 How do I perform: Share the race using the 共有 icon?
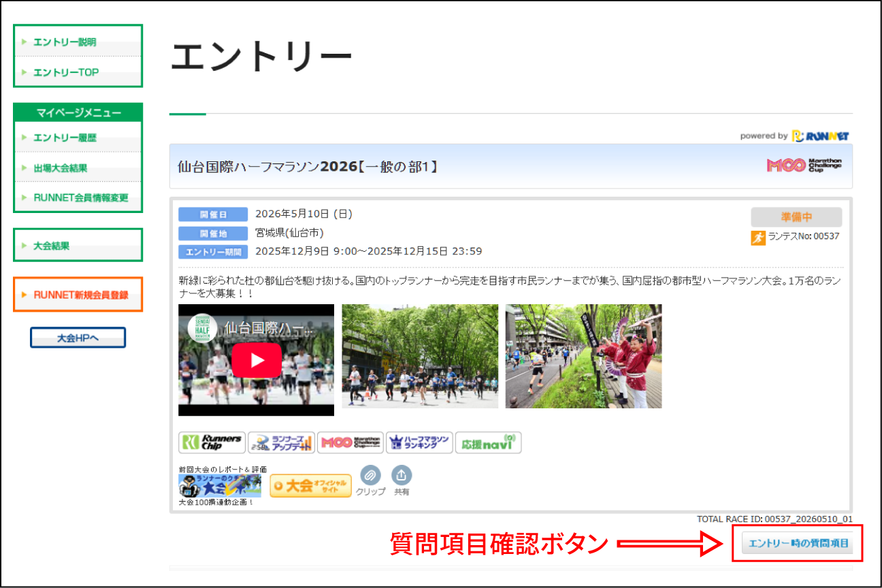(x=402, y=475)
